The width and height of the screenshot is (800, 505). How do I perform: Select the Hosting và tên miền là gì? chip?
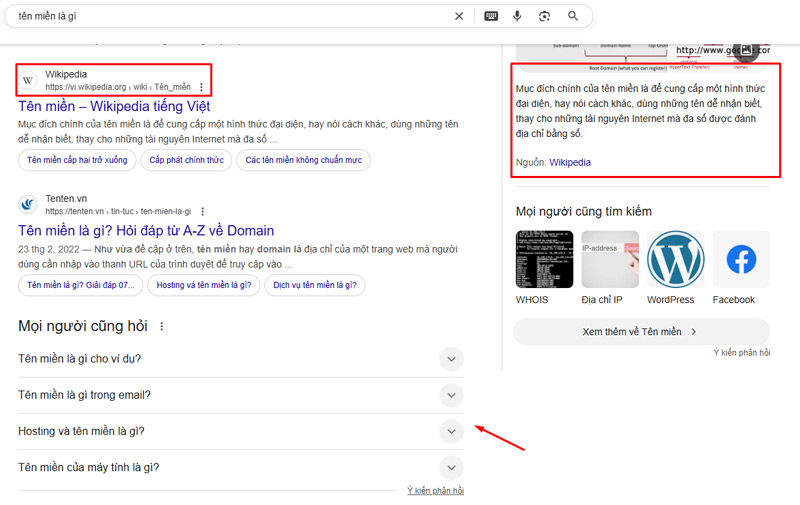(x=204, y=285)
